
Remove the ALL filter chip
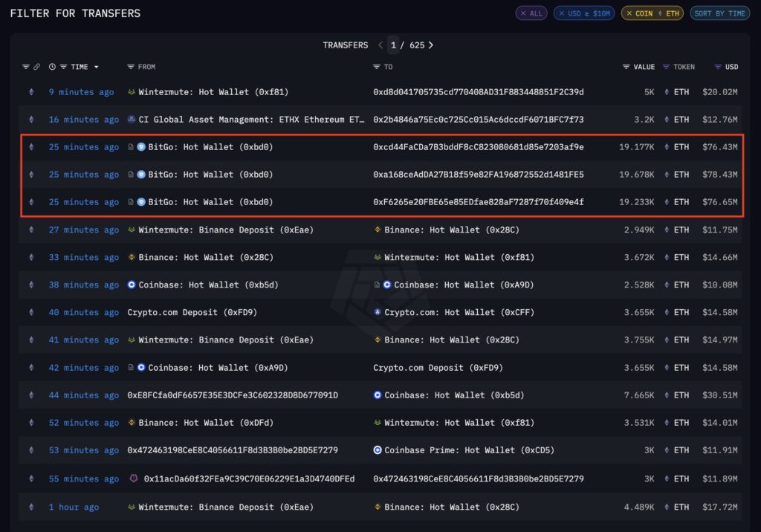[x=522, y=13]
